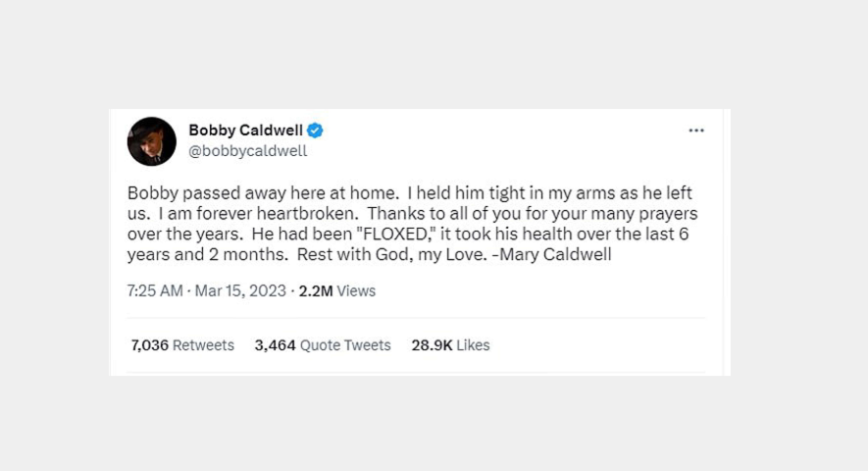Open Bobby Caldwell's profile avatar picture
868x471 pixels.
(x=152, y=141)
